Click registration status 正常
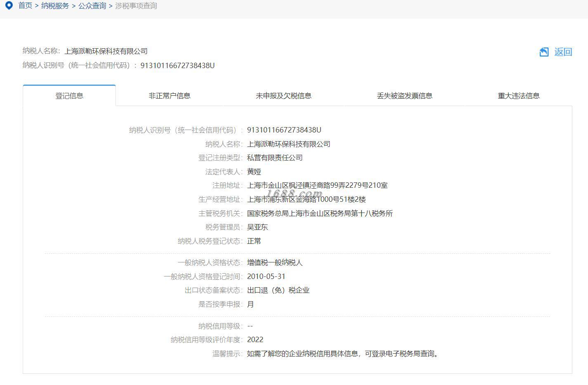 (x=254, y=241)
